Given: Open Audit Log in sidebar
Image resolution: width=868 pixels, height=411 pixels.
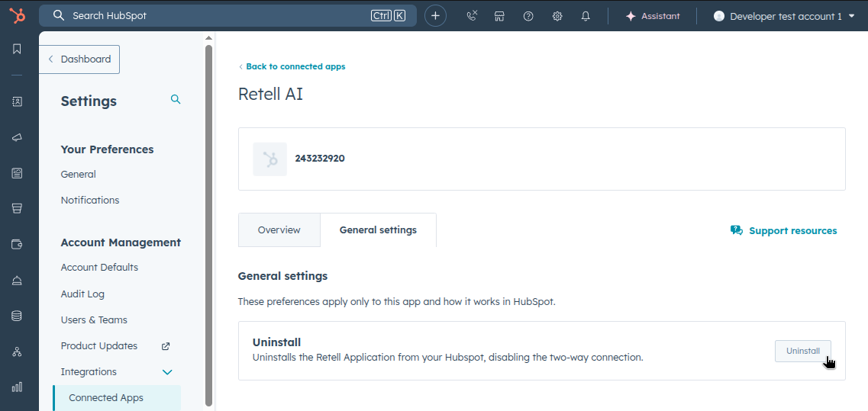Looking at the screenshot, I should pos(82,294).
